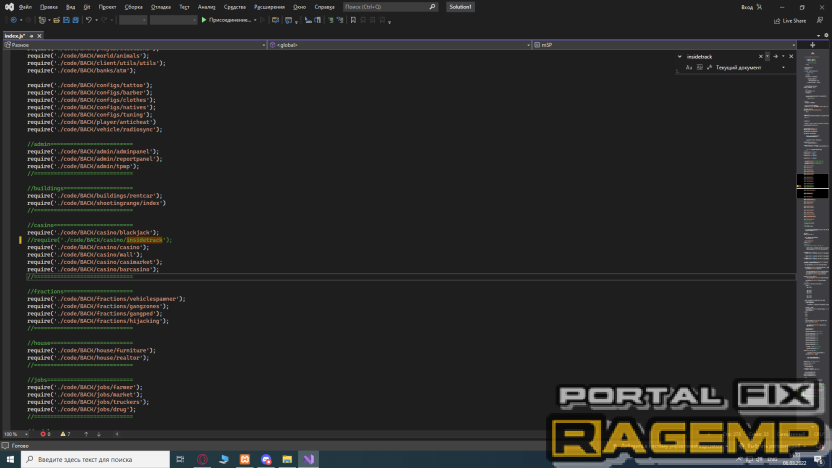
Task: Click the Windows taskbar search box
Action: pyautogui.click(x=96, y=459)
